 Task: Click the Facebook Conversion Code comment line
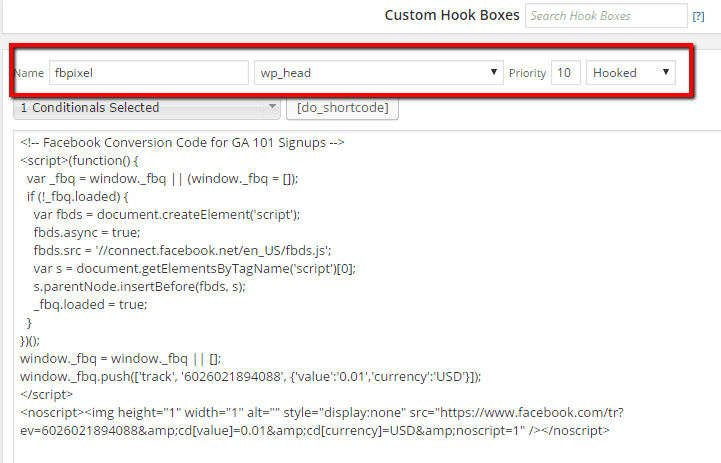tap(182, 143)
